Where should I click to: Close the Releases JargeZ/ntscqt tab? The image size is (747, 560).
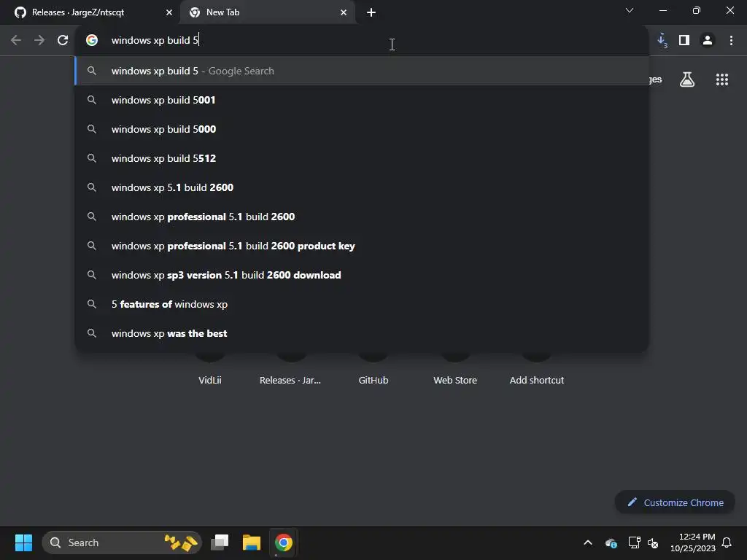[x=169, y=12]
